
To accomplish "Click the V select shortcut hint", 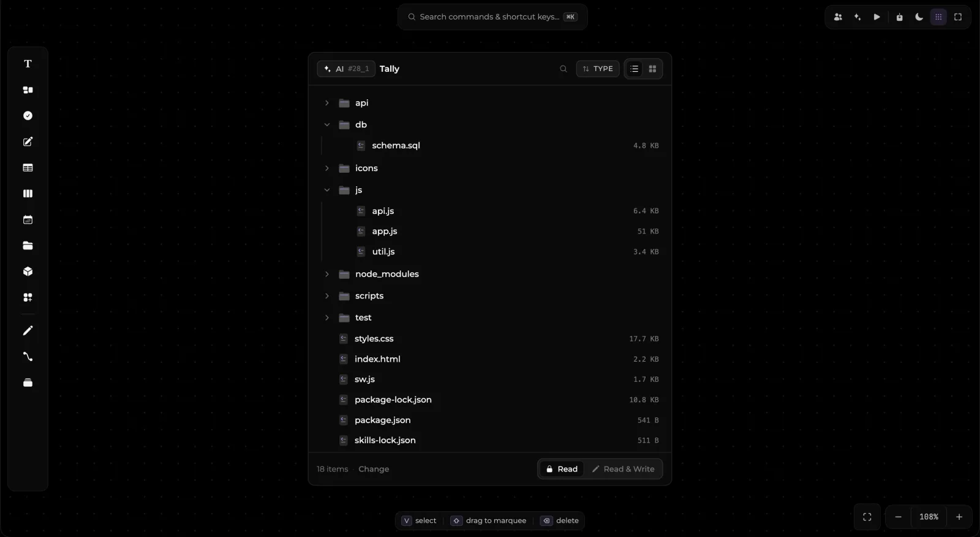I will click(419, 520).
